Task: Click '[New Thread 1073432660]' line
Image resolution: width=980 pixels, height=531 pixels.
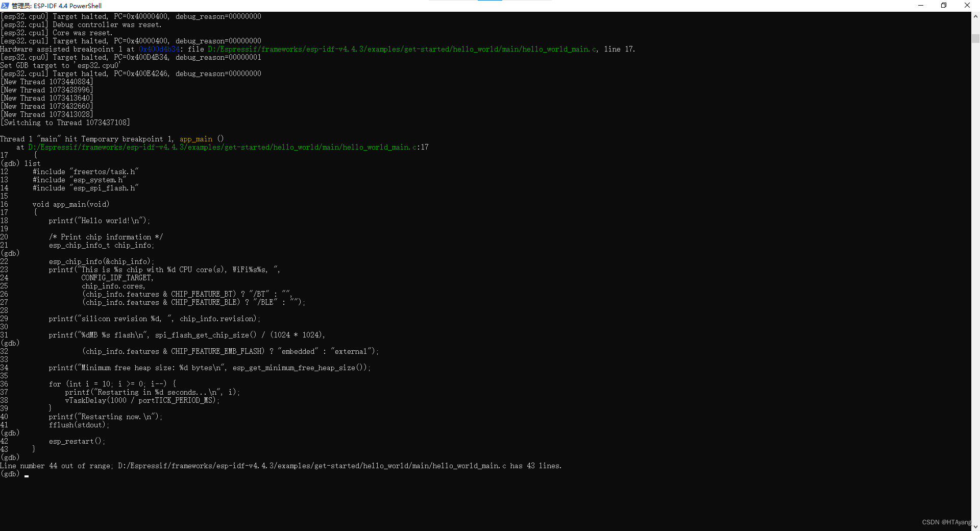Action: [47, 106]
